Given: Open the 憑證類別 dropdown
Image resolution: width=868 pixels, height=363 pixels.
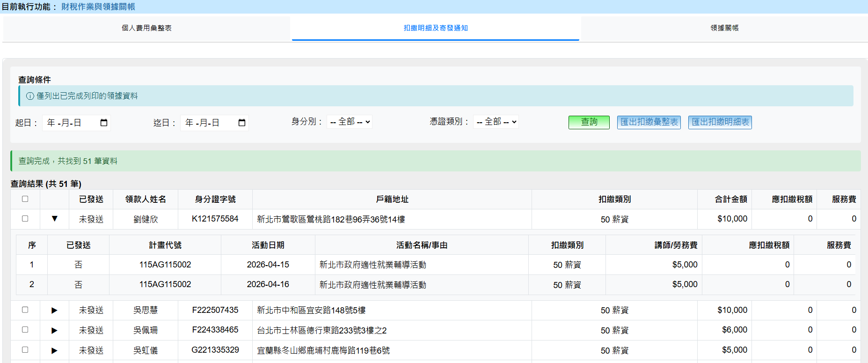Looking at the screenshot, I should (496, 122).
